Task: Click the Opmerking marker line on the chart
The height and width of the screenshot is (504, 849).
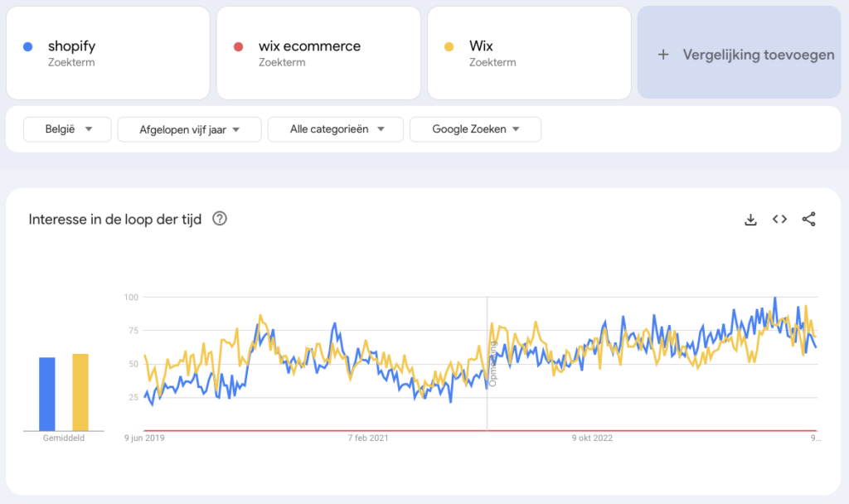Action: (x=488, y=365)
